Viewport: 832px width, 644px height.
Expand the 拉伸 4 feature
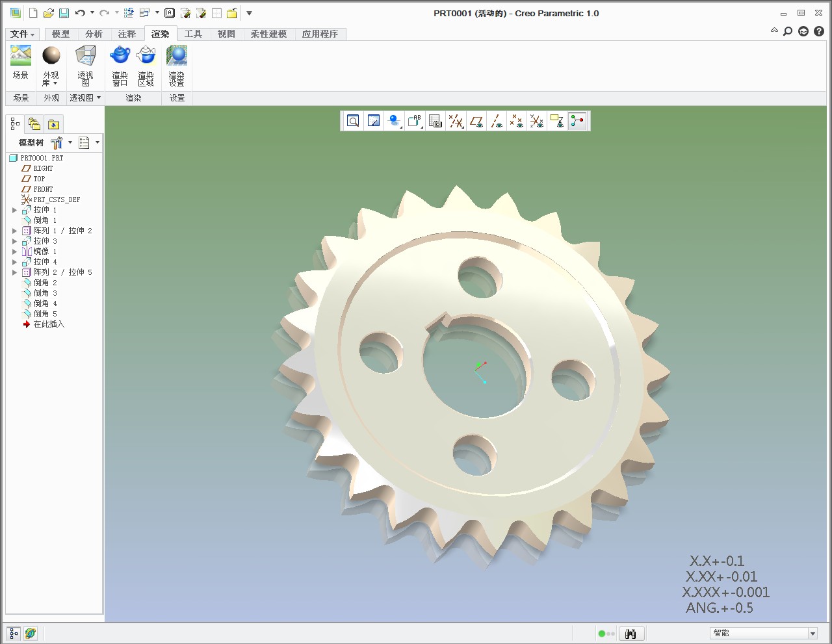coord(14,262)
